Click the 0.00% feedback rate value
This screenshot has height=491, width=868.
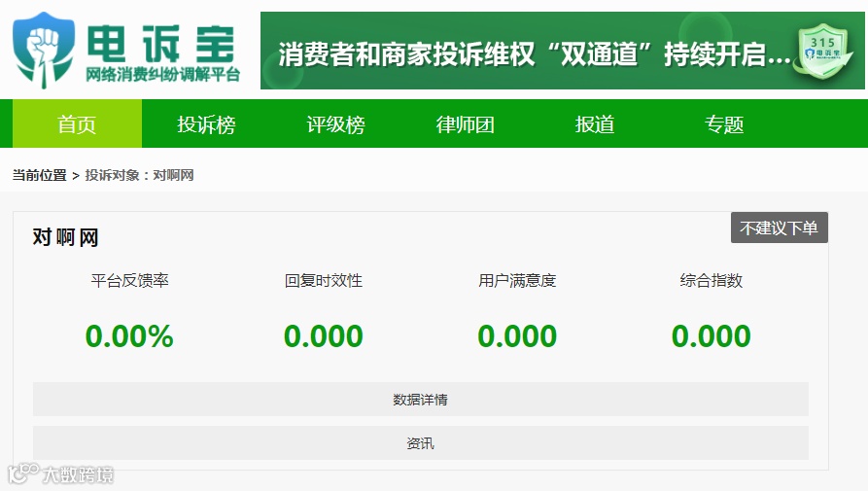point(129,336)
